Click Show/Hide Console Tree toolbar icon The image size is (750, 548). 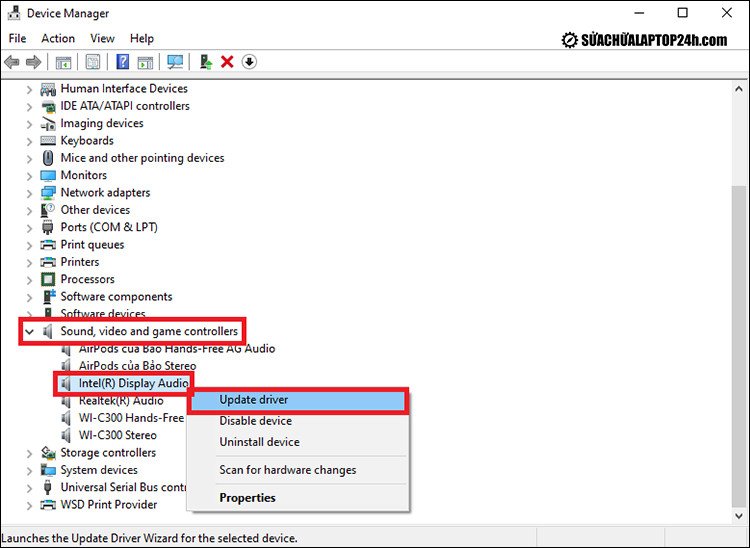coord(63,62)
